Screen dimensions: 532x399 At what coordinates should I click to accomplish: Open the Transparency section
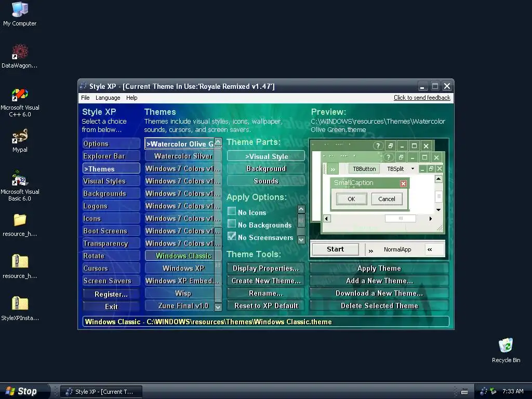pyautogui.click(x=111, y=243)
